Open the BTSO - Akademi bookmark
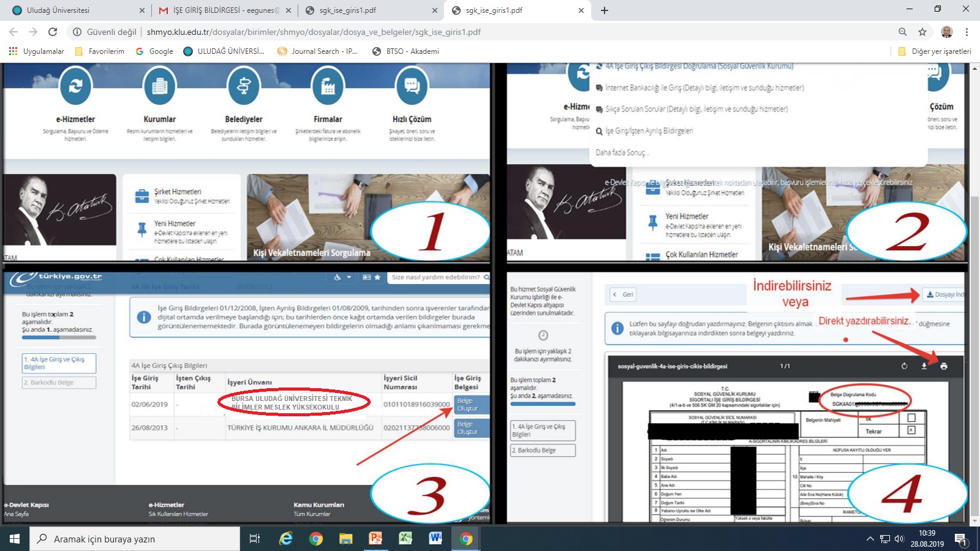The height and width of the screenshot is (551, 980). tap(405, 51)
